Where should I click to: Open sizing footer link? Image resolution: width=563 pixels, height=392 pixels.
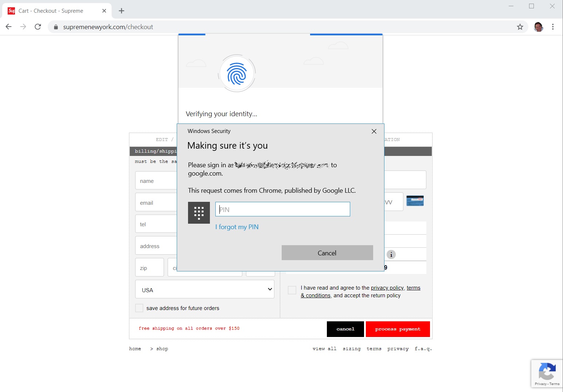point(352,349)
